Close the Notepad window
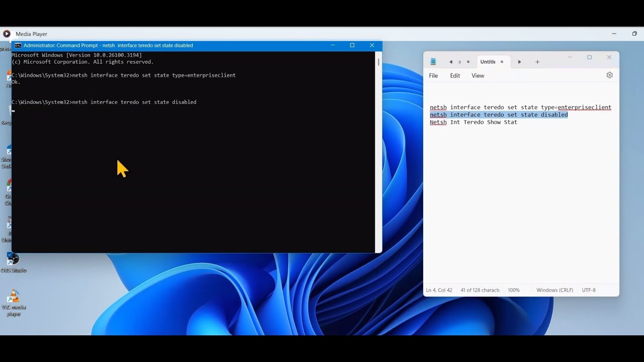This screenshot has height=362, width=644. coord(609,57)
